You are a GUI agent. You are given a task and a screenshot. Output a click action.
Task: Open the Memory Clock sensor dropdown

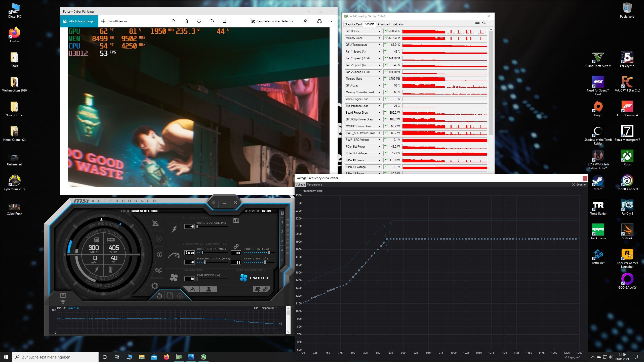pos(379,38)
